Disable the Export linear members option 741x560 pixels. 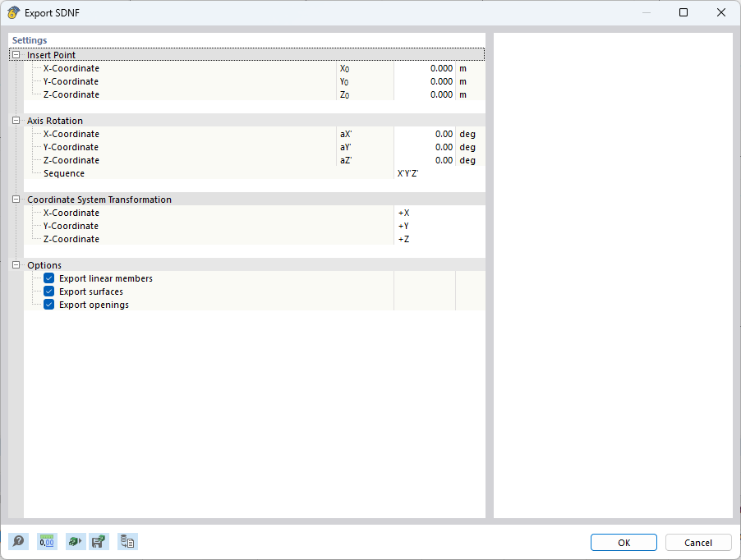[x=48, y=278]
